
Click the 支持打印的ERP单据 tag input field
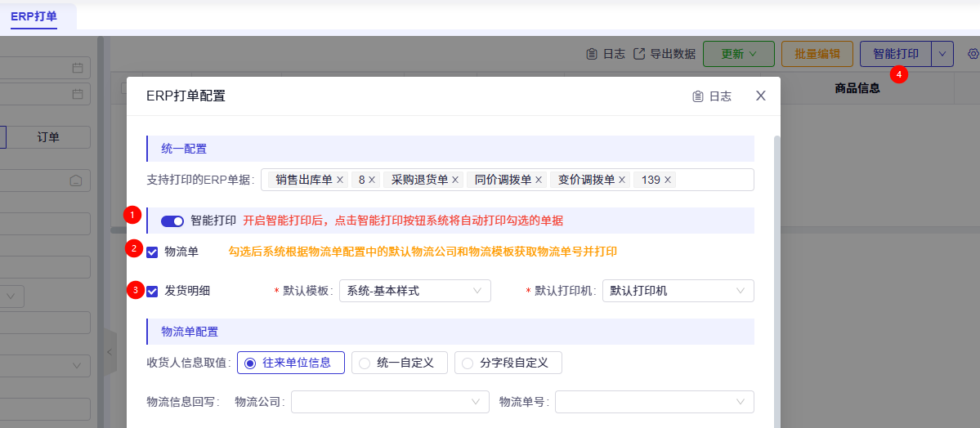[508, 180]
